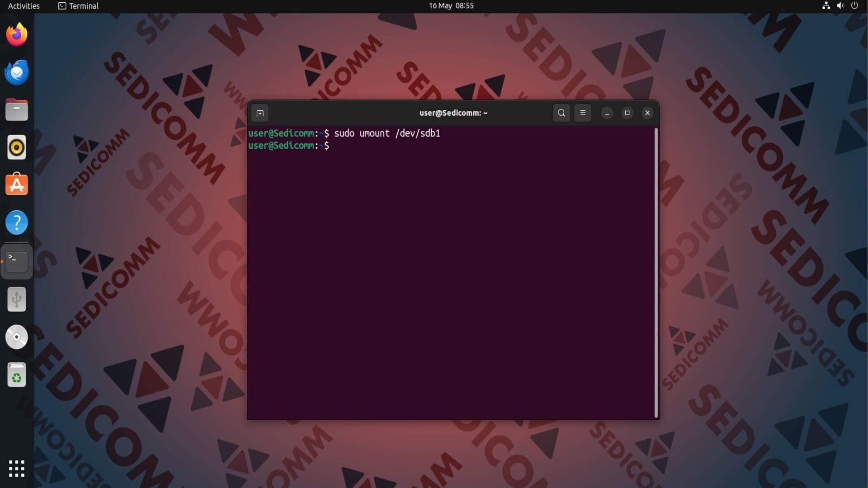The width and height of the screenshot is (868, 488).
Task: Open the optical disc in dock
Action: (17, 337)
